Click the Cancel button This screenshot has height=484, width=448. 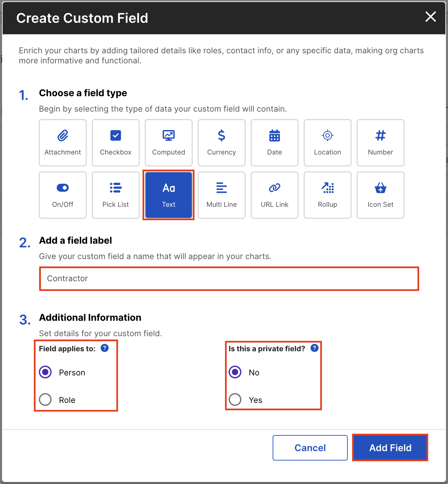[310, 447]
